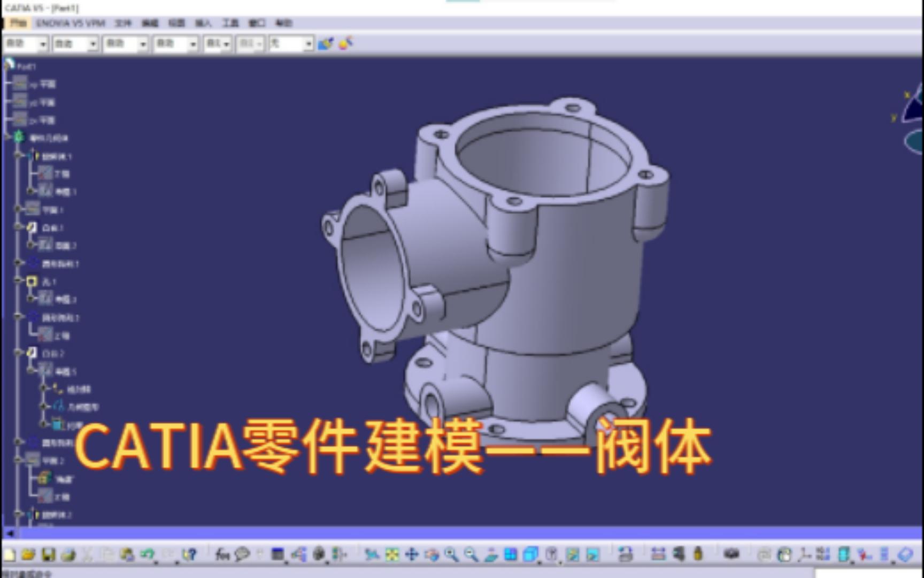The height and width of the screenshot is (578, 924).
Task: Click the Paste icon
Action: (x=127, y=554)
